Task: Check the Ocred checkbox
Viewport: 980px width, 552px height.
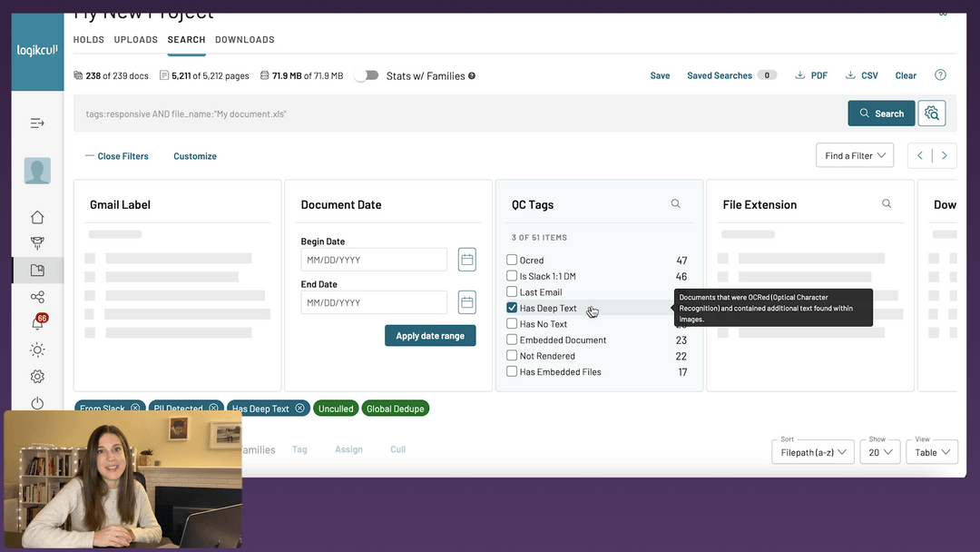Action: coord(512,260)
